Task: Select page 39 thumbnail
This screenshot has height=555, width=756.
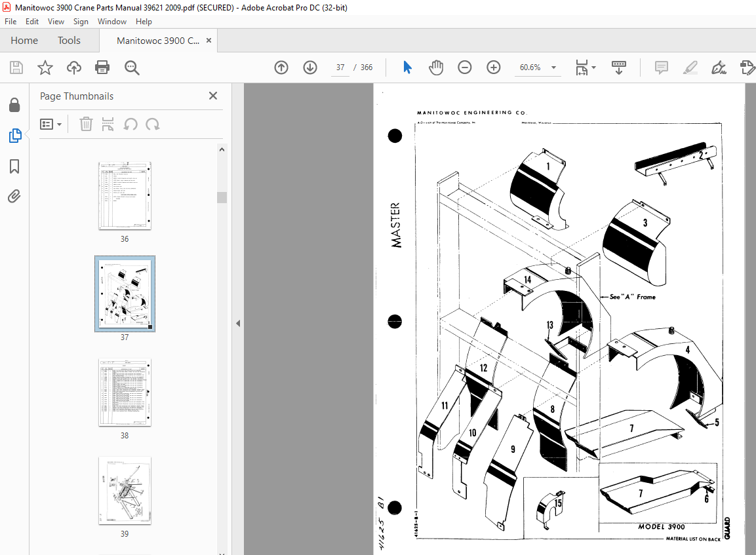Action: (125, 490)
